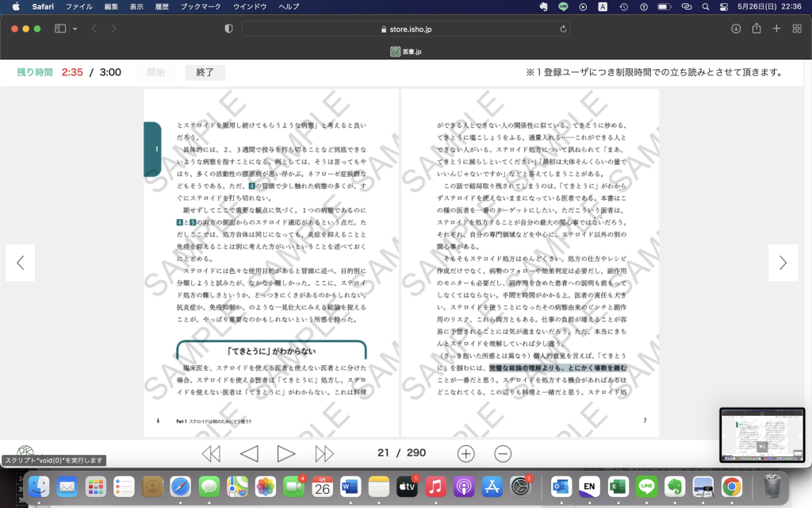Open the screenshot preview thumbnail

(762, 435)
